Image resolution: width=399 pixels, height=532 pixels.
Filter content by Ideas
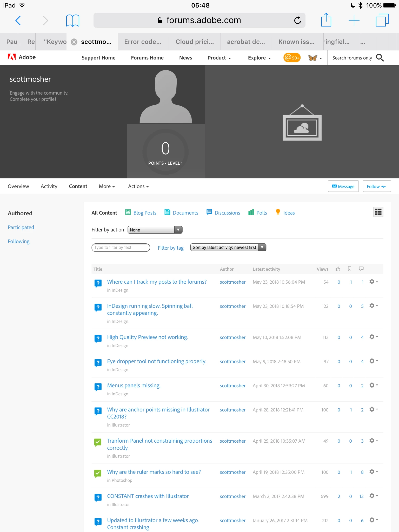pos(285,212)
